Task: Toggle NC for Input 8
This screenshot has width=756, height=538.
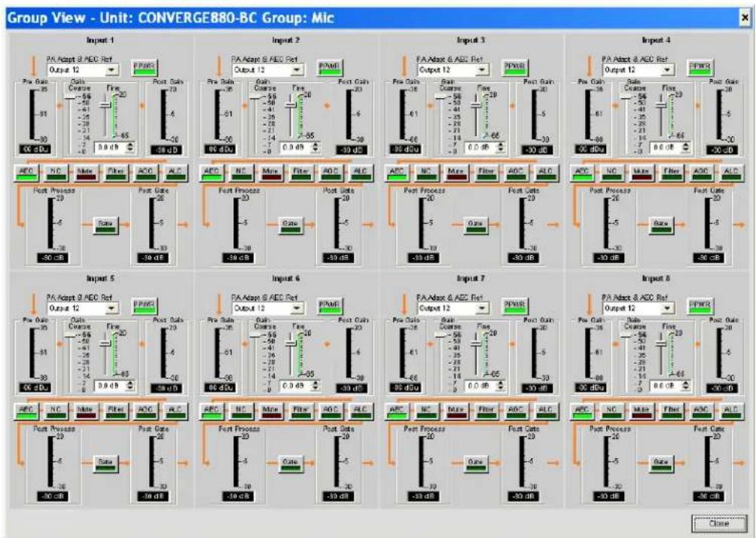Action: [x=611, y=411]
